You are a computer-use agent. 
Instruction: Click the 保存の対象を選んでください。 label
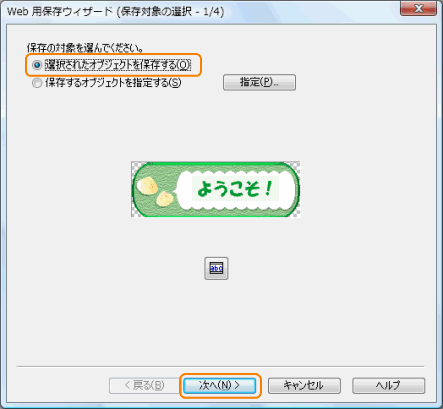pos(85,48)
